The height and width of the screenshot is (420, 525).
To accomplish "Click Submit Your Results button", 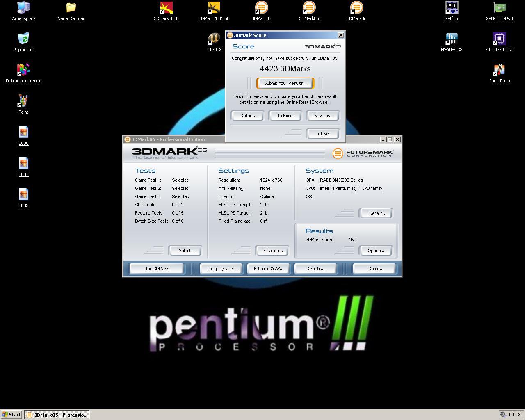I will (x=285, y=83).
